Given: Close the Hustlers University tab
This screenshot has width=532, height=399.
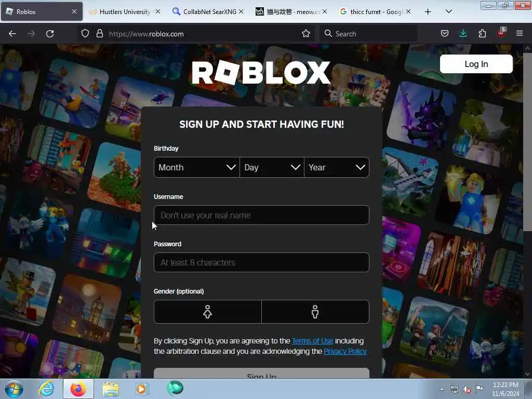Looking at the screenshot, I should coord(158,12).
